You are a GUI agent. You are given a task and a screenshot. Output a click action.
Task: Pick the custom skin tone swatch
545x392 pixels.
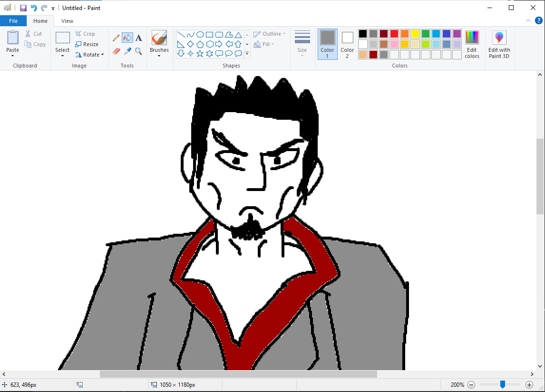363,55
